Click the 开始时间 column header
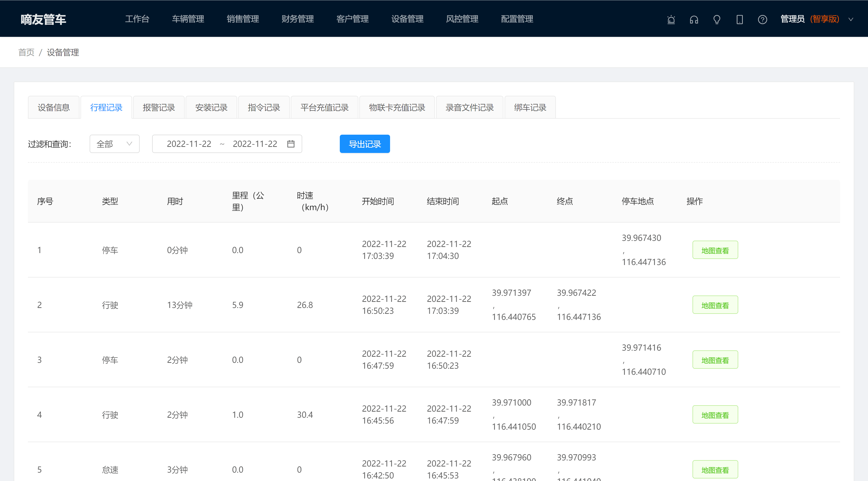The image size is (868, 481). point(378,201)
